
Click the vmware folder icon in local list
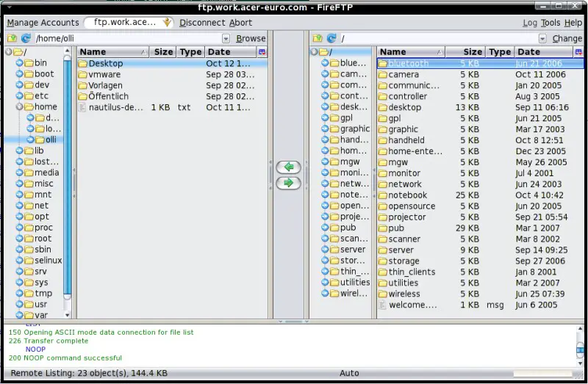coord(83,75)
